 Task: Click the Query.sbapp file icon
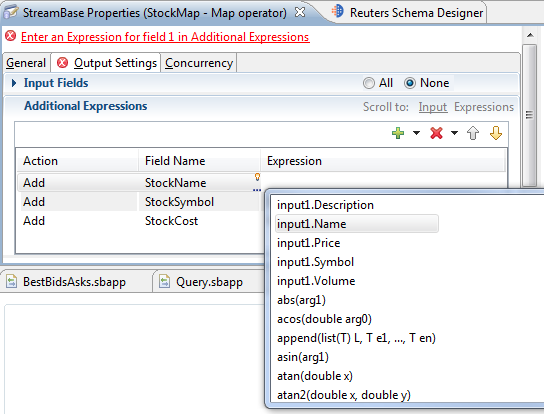point(164,281)
